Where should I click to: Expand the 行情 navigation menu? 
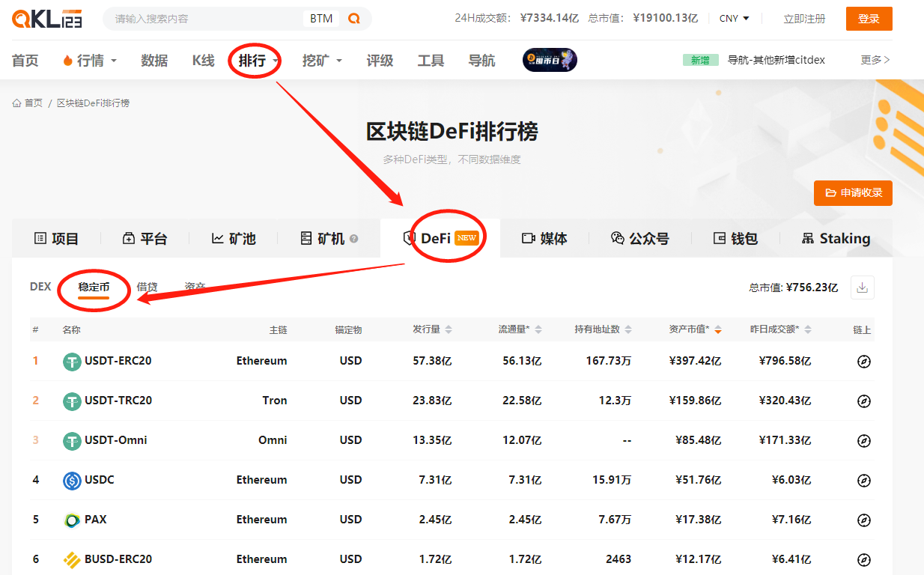point(90,61)
